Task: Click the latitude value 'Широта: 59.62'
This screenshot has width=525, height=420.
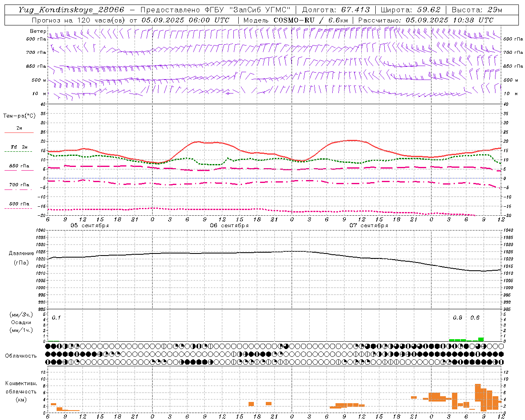Action: pos(411,10)
